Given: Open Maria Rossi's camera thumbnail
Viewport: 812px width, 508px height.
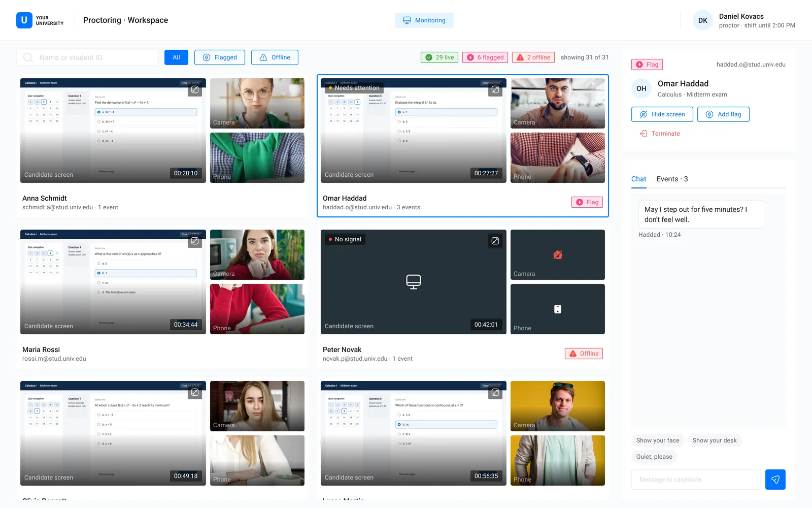Looking at the screenshot, I should point(257,255).
